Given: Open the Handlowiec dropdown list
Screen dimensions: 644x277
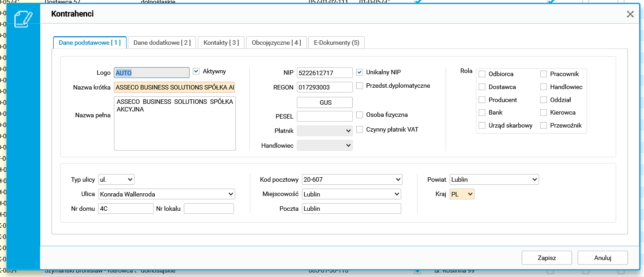Looking at the screenshot, I should [x=325, y=145].
